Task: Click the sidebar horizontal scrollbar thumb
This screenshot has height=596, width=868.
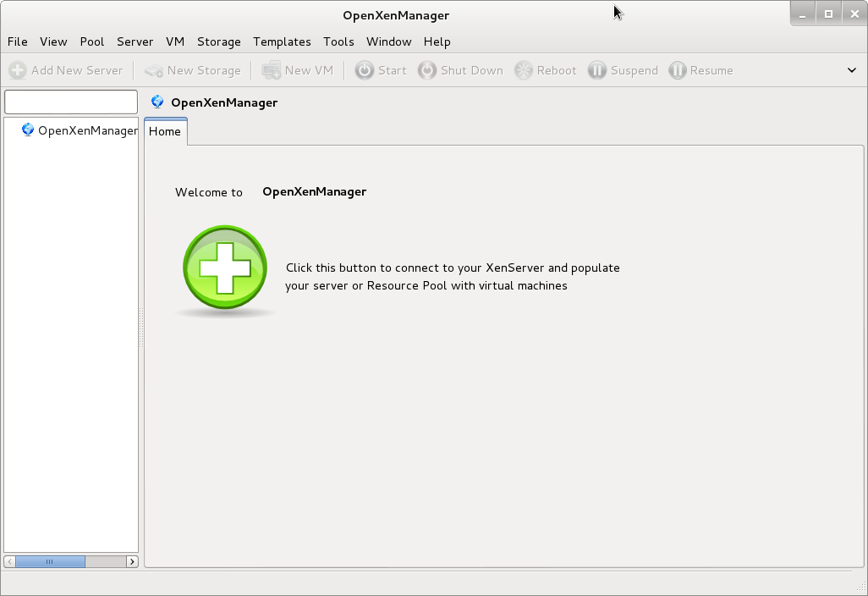Action: pyautogui.click(x=50, y=561)
